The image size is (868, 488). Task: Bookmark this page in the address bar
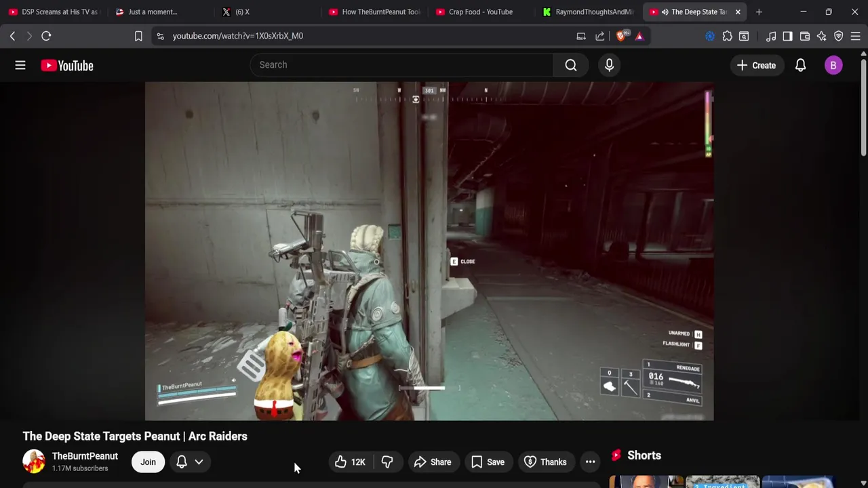pyautogui.click(x=138, y=36)
